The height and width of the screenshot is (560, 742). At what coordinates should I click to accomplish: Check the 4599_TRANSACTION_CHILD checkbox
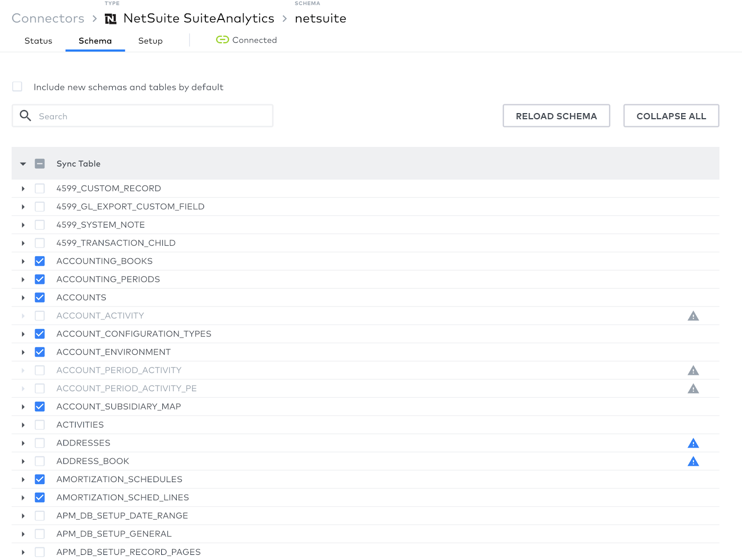click(40, 243)
